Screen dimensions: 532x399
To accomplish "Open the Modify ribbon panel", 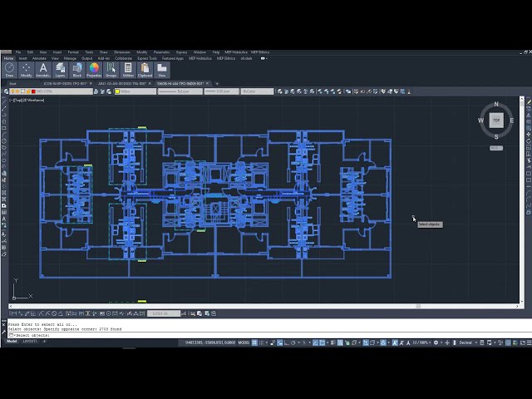I will point(26,69).
